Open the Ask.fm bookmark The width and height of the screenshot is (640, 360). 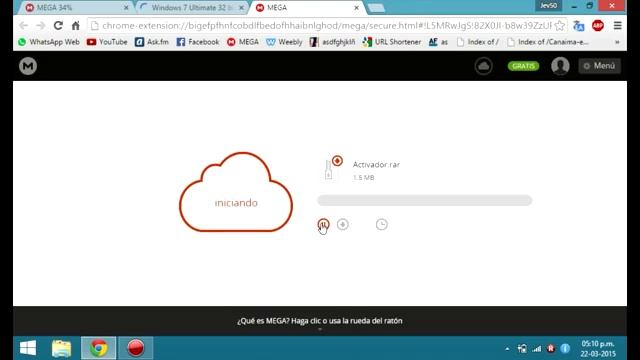151,42
